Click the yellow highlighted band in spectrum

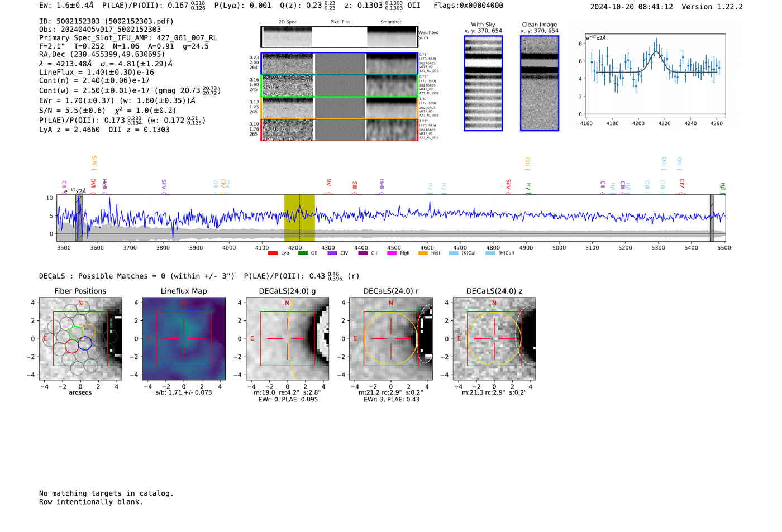pos(299,218)
